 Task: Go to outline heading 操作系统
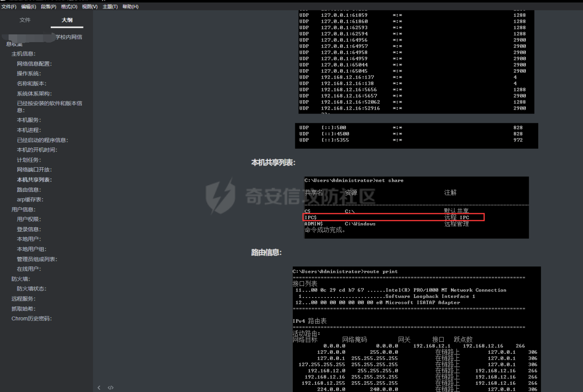(29, 73)
